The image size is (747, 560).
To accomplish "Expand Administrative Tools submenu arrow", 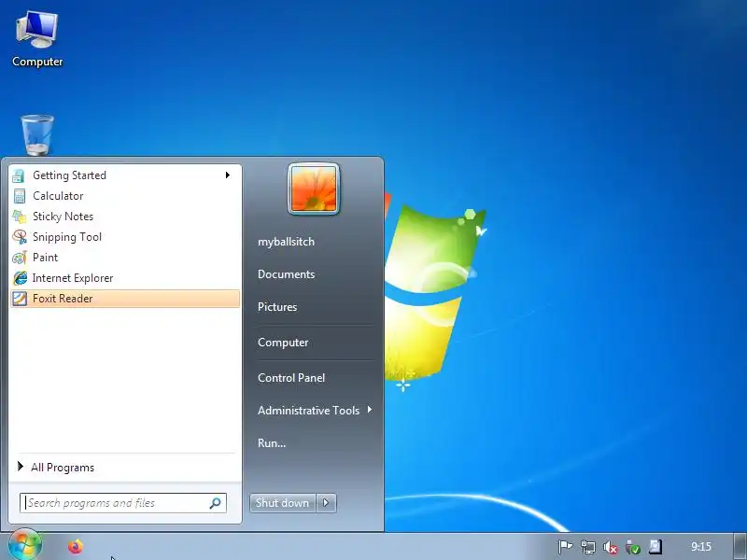I will click(369, 410).
